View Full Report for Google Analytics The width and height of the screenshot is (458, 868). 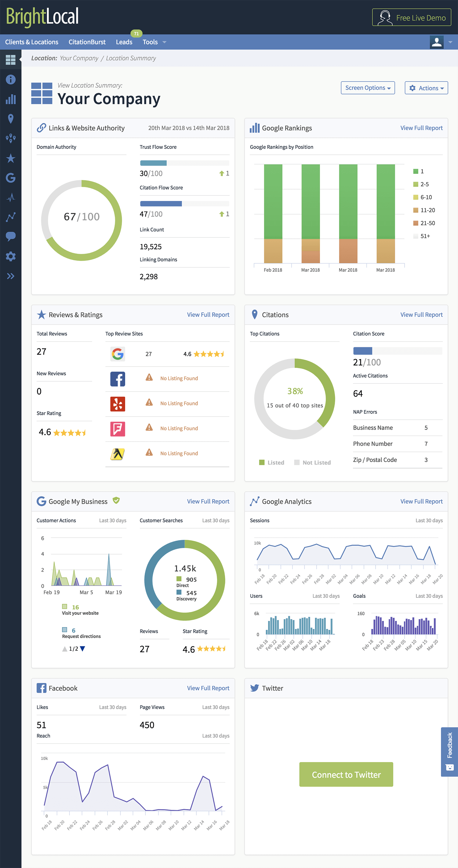tap(421, 501)
